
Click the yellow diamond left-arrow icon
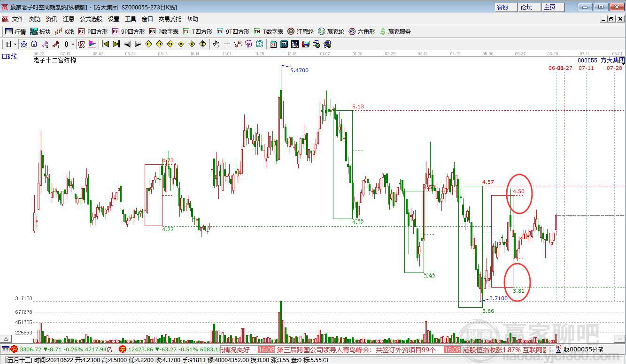click(148, 44)
